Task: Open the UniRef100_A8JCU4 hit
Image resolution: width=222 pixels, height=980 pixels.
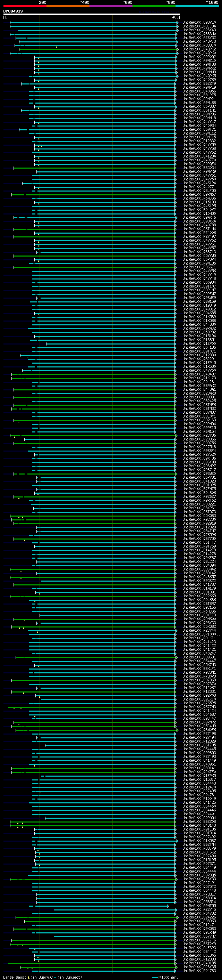Action: point(199,26)
